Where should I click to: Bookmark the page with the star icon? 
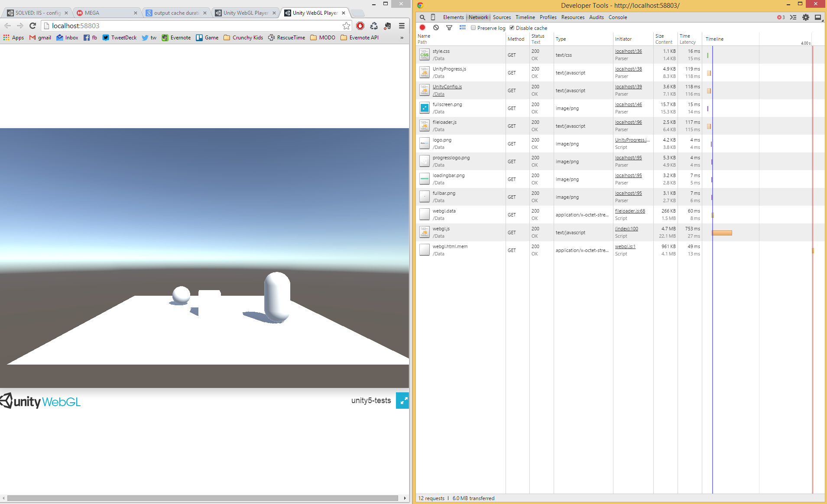346,26
